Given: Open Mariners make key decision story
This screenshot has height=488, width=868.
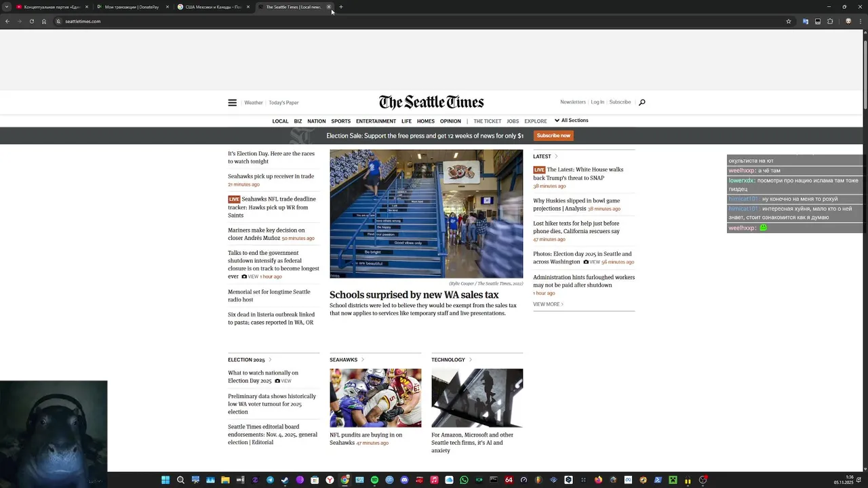Looking at the screenshot, I should pos(267,234).
